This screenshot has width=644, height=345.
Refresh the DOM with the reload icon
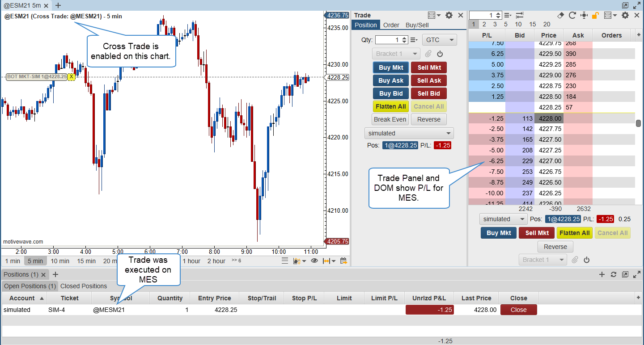[572, 15]
